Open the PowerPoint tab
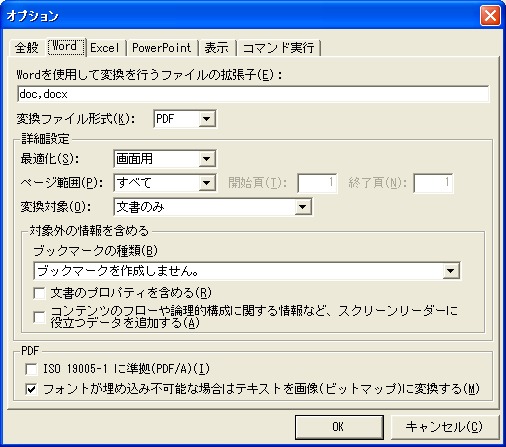The width and height of the screenshot is (506, 447). [162, 48]
